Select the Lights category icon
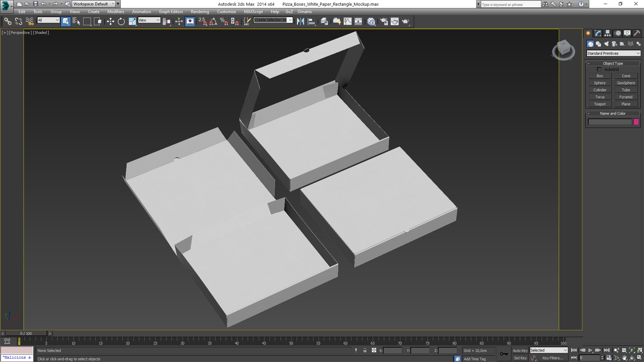 606,44
